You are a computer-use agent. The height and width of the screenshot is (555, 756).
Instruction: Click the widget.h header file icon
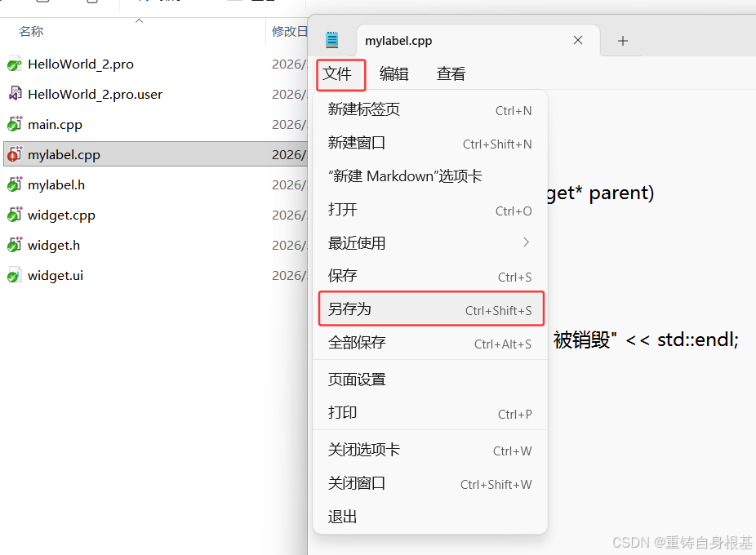(15, 245)
